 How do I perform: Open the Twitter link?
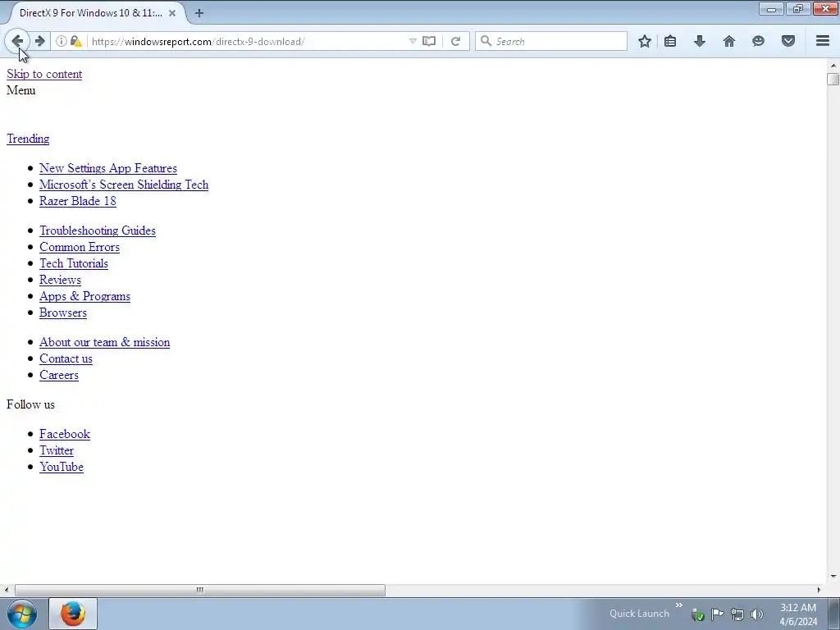point(57,450)
